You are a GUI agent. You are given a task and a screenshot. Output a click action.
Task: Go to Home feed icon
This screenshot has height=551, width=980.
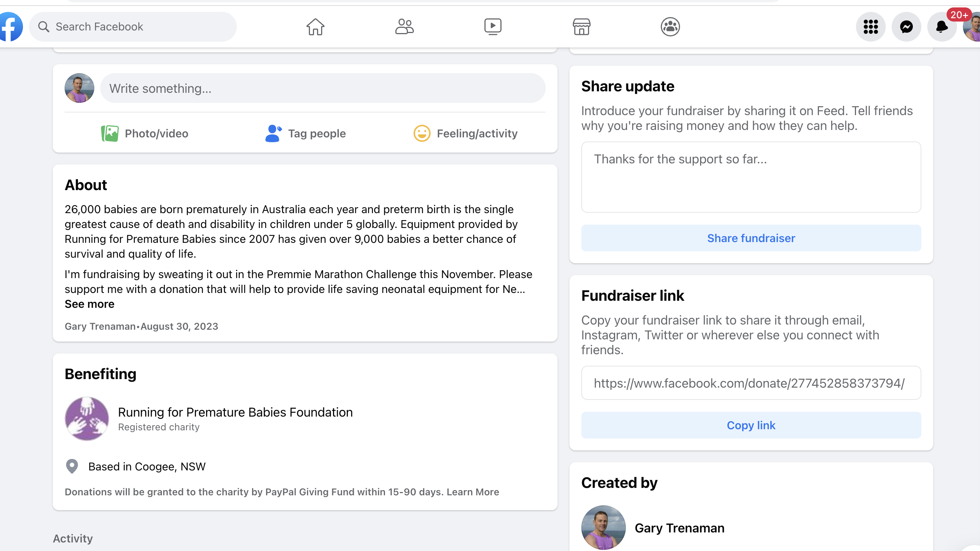click(x=316, y=27)
